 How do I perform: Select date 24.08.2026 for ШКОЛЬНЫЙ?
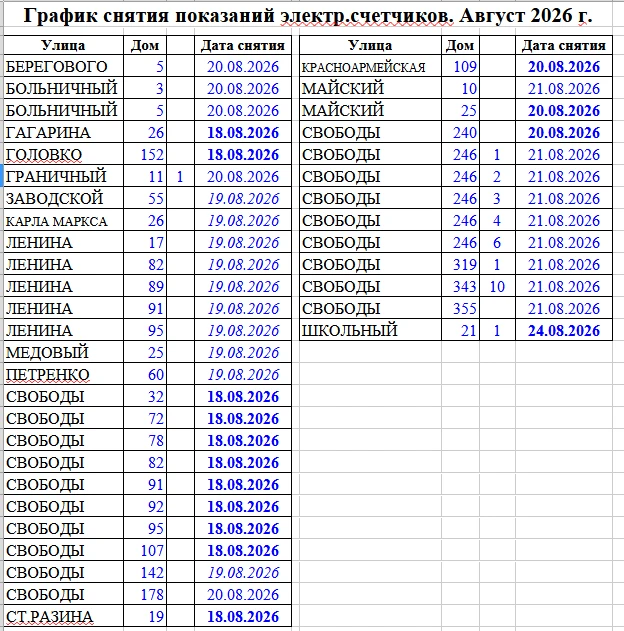[564, 330]
